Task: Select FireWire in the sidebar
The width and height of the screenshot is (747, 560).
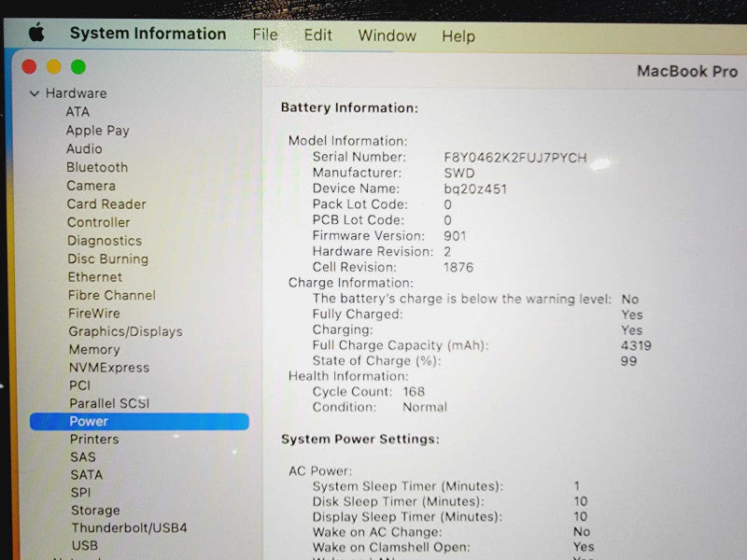Action: click(x=94, y=314)
